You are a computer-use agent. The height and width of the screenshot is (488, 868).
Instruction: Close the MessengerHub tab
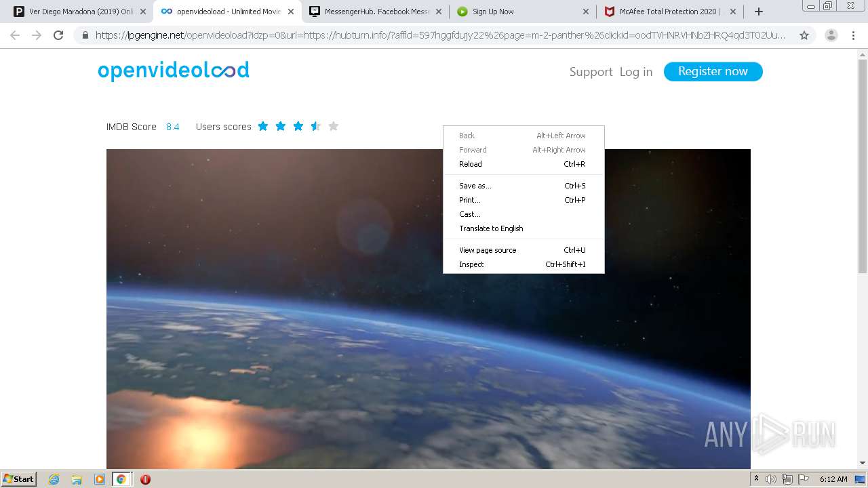pyautogui.click(x=439, y=12)
